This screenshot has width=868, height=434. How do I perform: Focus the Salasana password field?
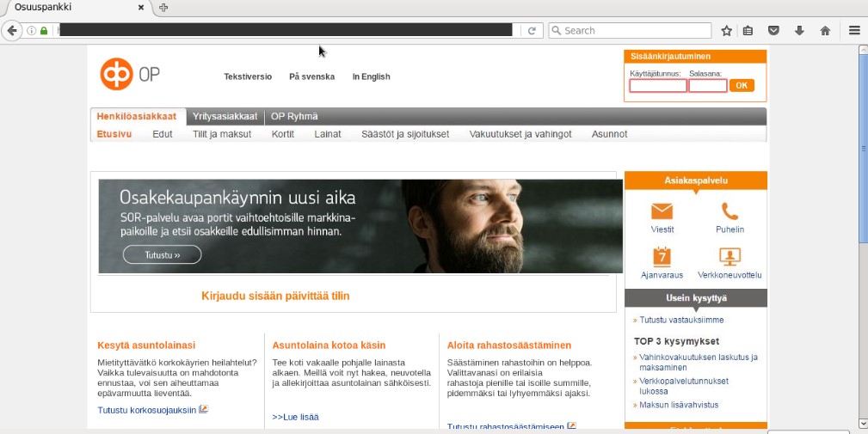point(707,86)
